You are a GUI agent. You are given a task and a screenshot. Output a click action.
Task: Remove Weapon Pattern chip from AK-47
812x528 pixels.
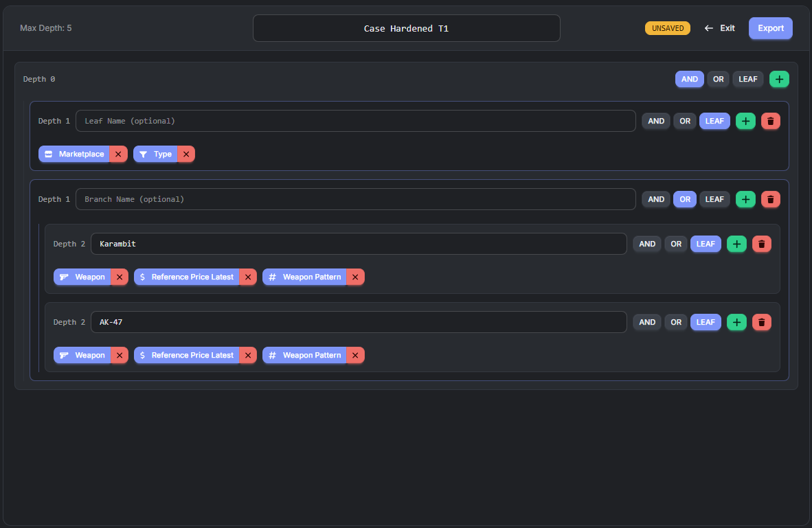point(355,355)
